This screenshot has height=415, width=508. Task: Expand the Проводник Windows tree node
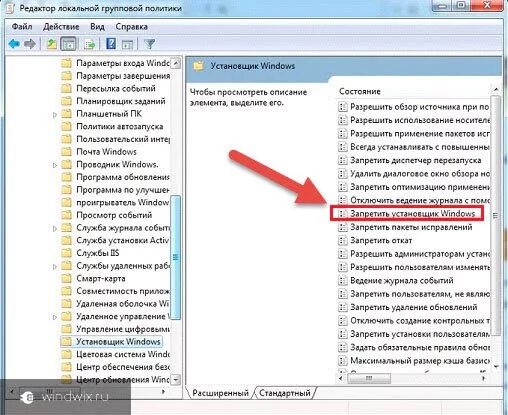tap(55, 165)
